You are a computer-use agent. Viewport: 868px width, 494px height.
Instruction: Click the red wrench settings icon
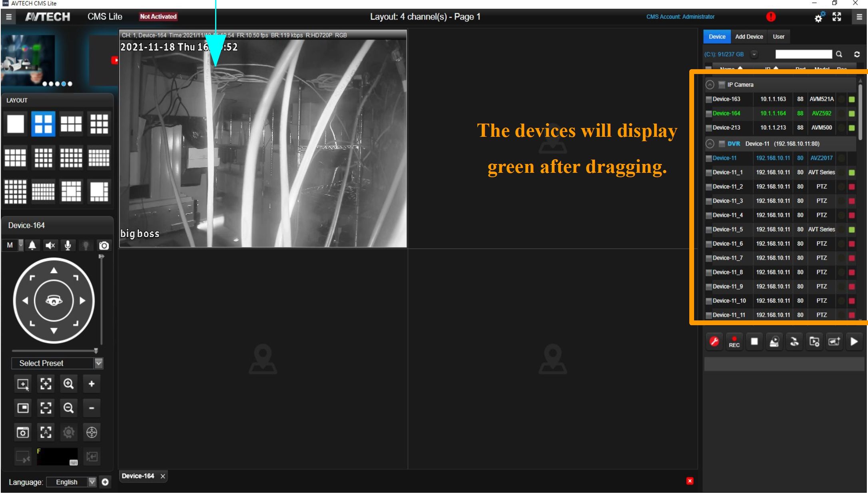(714, 342)
